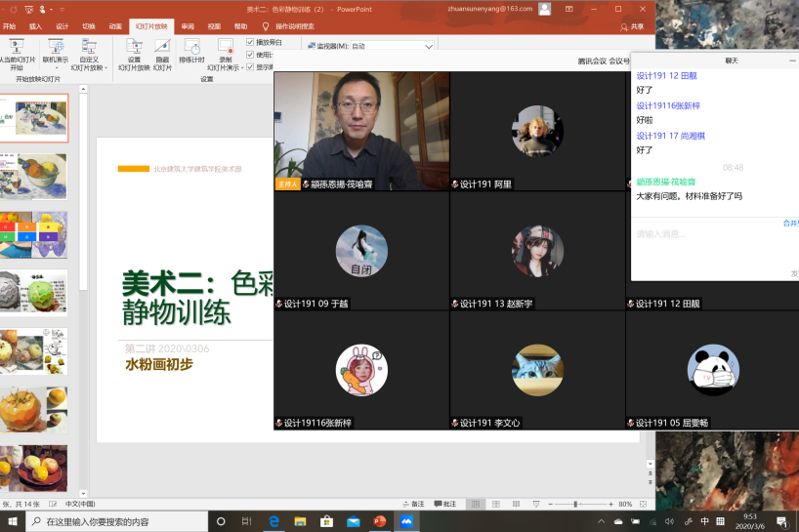799x532 pixels.
Task: Click the 从当前幻灯片开始 icon
Action: click(x=17, y=49)
